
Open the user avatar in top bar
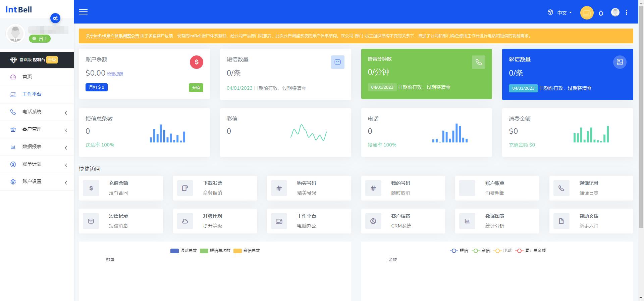point(615,12)
